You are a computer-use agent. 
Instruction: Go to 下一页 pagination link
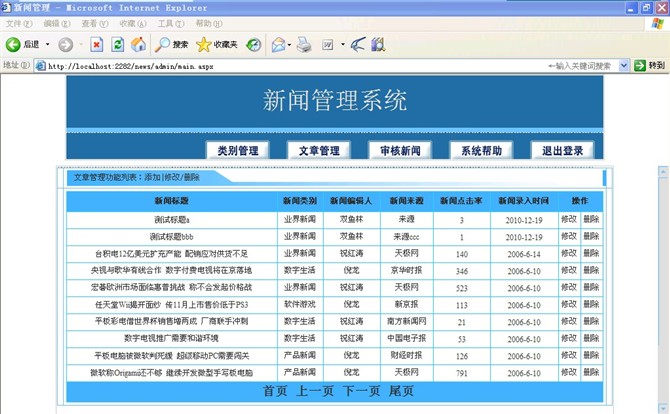(x=361, y=391)
